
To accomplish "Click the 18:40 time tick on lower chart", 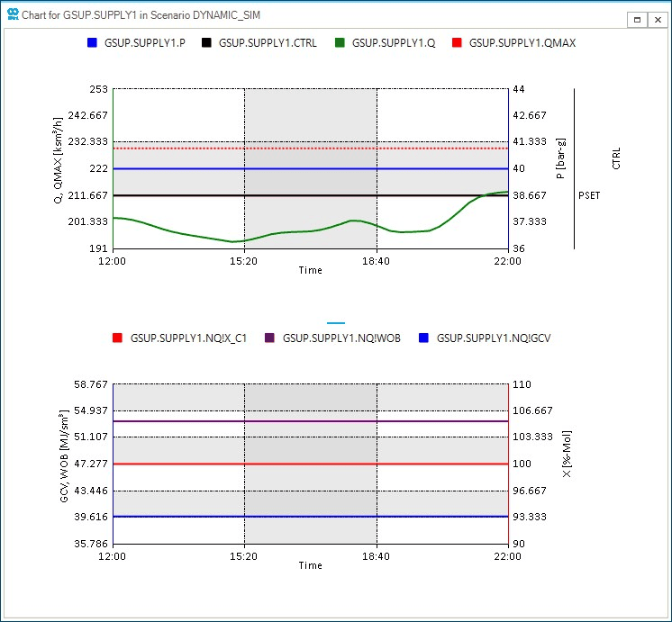I will click(x=376, y=556).
